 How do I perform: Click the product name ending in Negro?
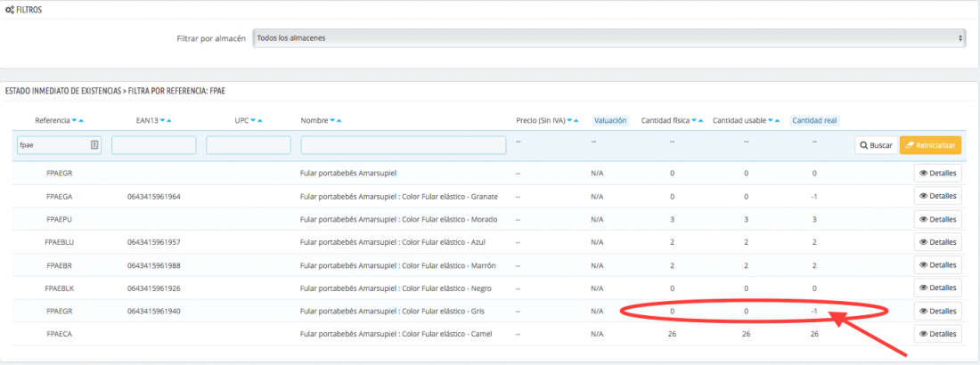(396, 288)
